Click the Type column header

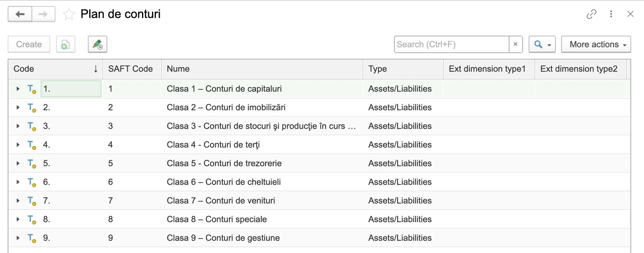[403, 69]
